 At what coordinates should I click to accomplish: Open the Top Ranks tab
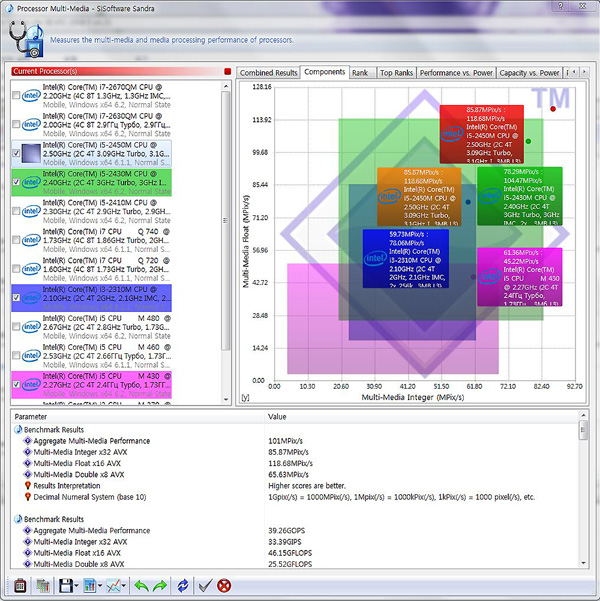[396, 72]
